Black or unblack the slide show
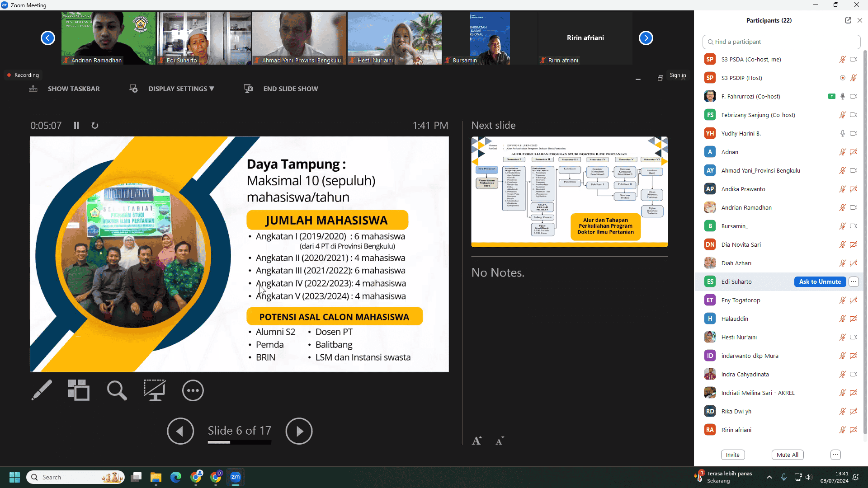 coord(155,390)
